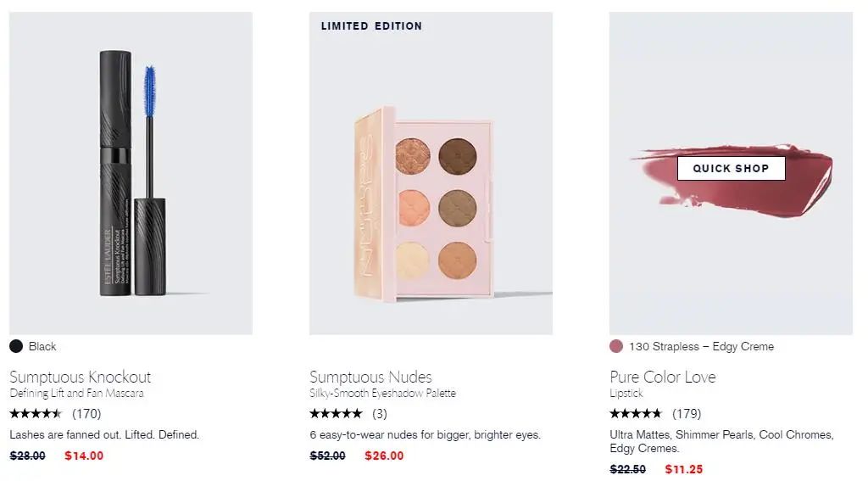Click the $14.00 sale price
868x481 pixels.
pos(84,456)
